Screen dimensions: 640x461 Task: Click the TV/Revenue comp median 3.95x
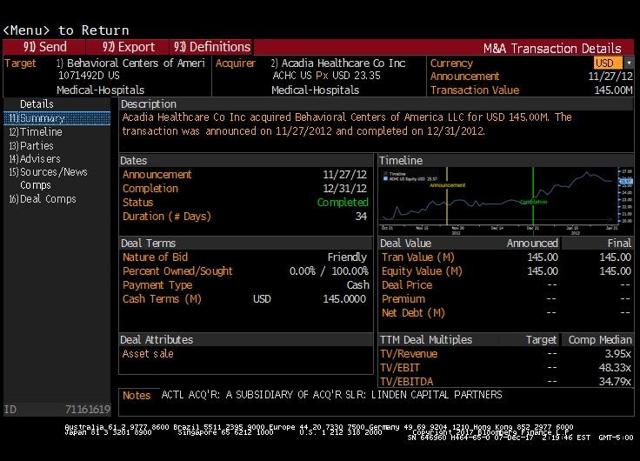pos(618,354)
